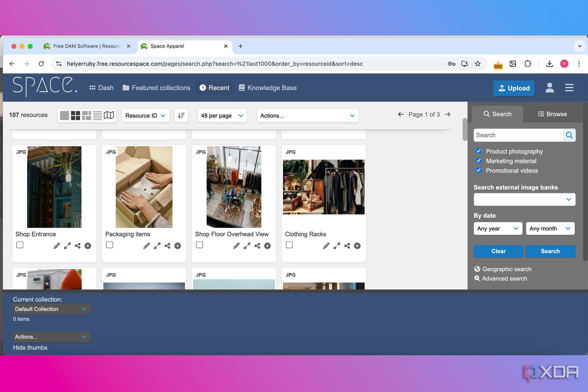
Task: Edit the Clothing Racks resource
Action: [326, 246]
